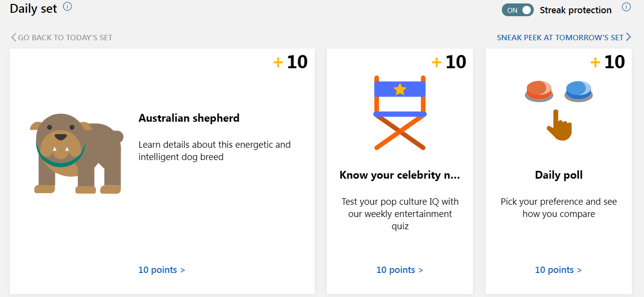Click the director's chair icon on celebrity quiz card
The height and width of the screenshot is (297, 644).
point(400,113)
